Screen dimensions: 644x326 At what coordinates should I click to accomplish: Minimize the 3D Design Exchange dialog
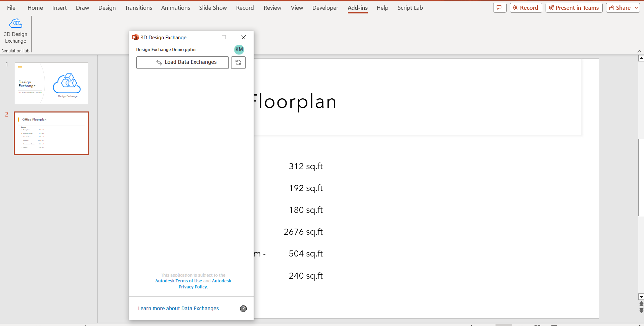click(x=204, y=37)
